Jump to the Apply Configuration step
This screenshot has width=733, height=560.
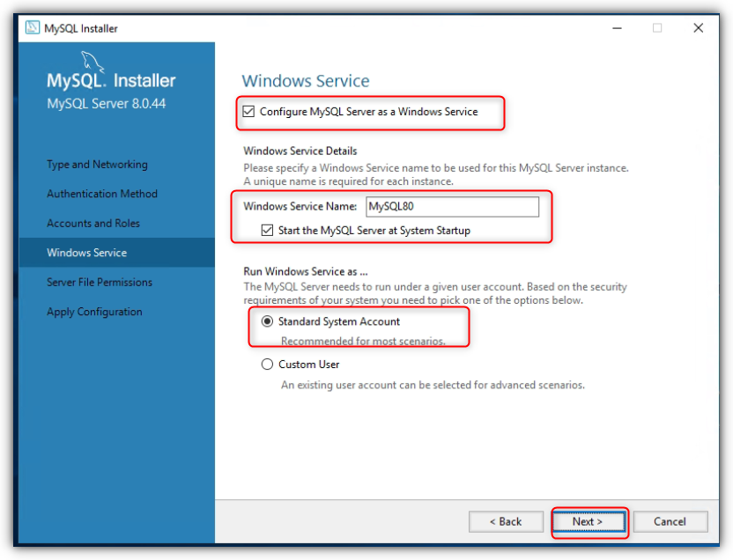94,312
